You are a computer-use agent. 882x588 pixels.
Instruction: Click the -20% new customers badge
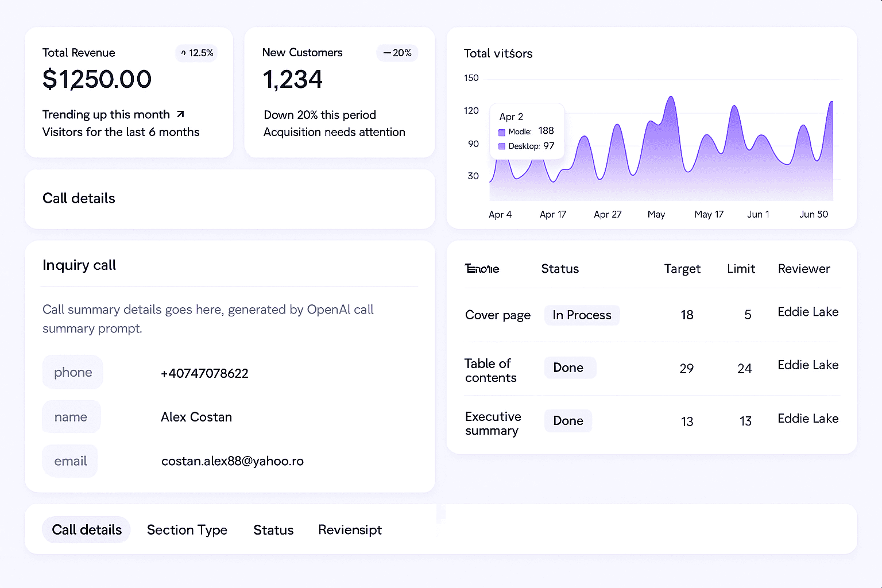397,53
